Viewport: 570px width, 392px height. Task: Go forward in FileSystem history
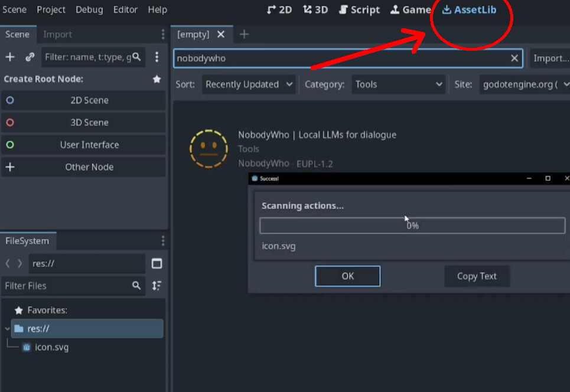19,263
